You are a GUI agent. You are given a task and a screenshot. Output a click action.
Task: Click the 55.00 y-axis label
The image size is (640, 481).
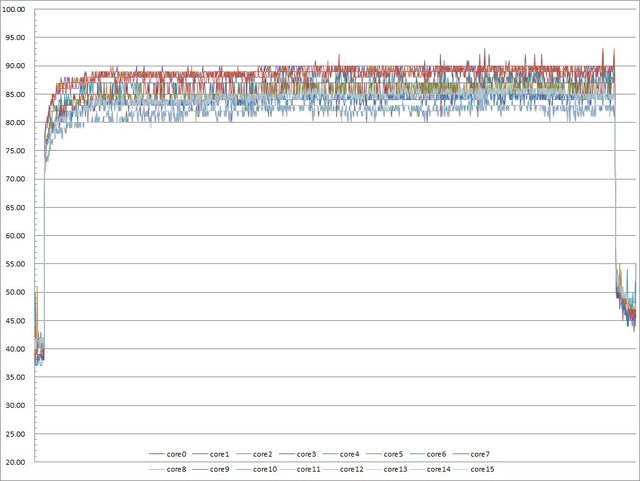pos(17,264)
